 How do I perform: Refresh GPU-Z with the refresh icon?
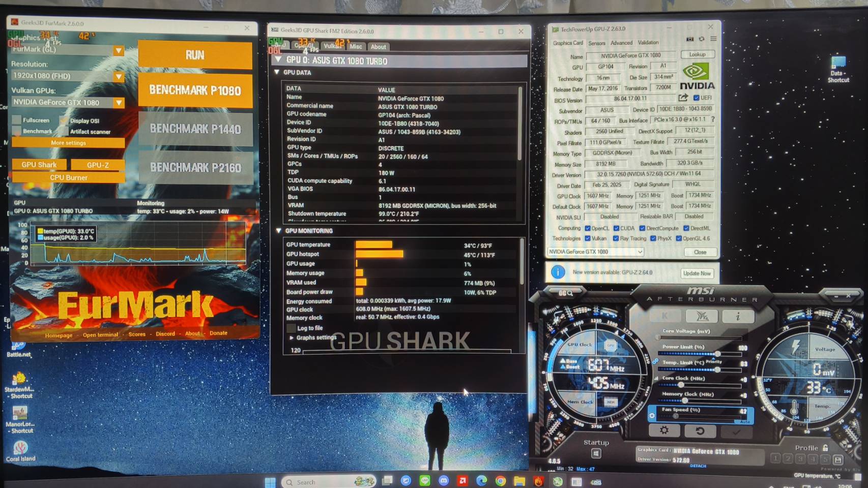(702, 39)
